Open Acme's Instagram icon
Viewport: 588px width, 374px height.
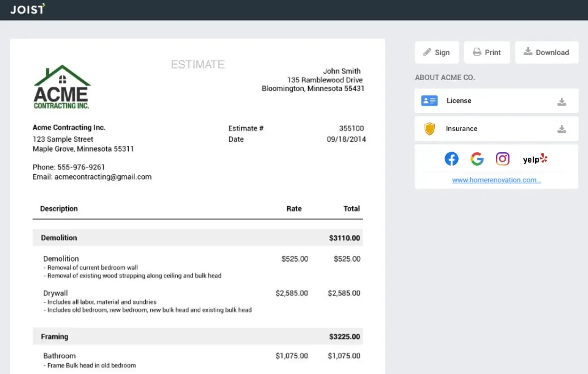point(503,159)
